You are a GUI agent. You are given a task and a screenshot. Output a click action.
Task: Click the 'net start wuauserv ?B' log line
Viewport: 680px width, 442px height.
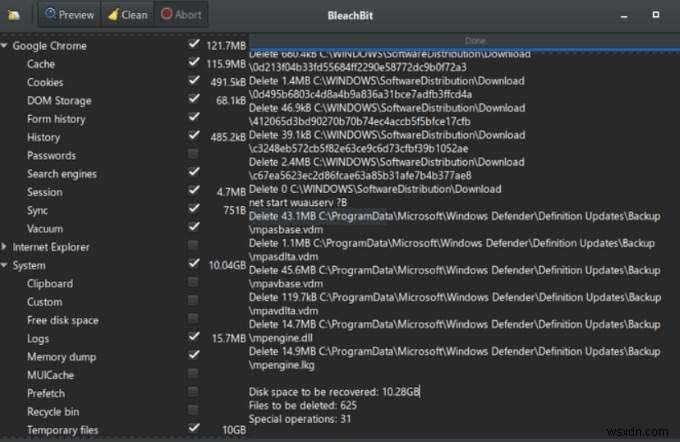pyautogui.click(x=298, y=203)
